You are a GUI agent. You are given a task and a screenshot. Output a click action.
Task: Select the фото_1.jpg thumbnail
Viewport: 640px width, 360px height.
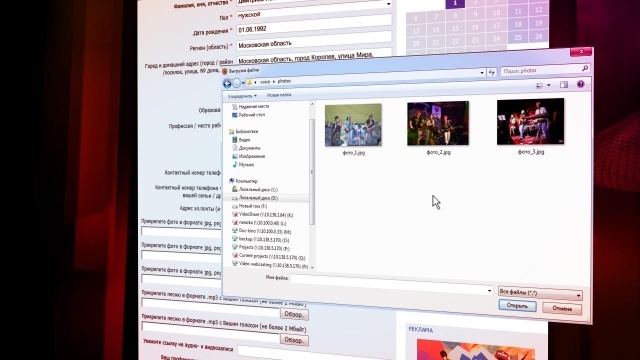coord(353,125)
